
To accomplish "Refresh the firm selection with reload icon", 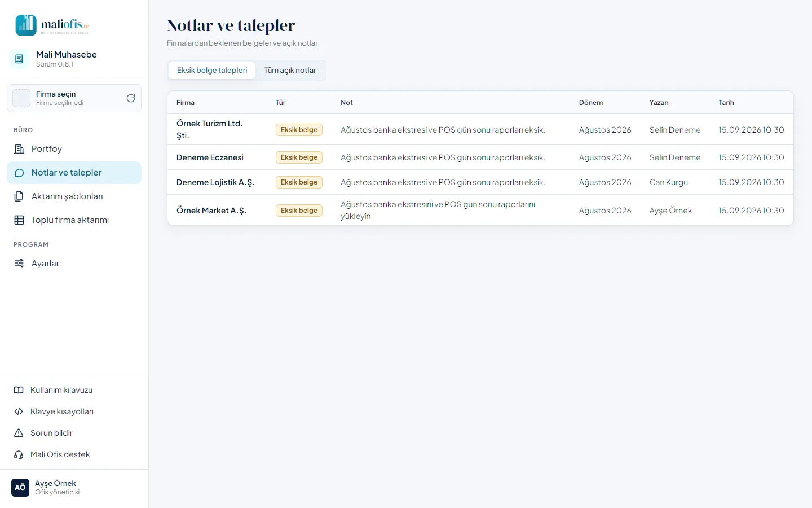I will point(131,98).
